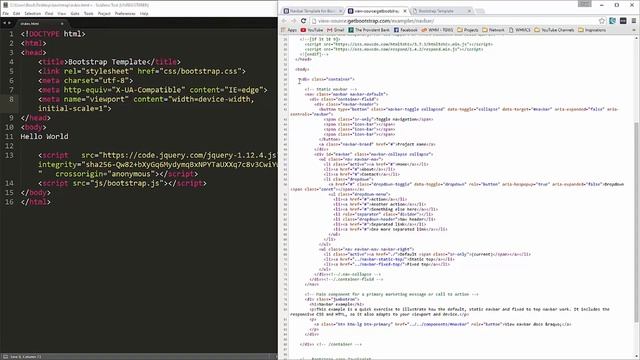Screen dimensions: 640x360
Task: Open the WMM - TDXS bookmark
Action: click(437, 30)
